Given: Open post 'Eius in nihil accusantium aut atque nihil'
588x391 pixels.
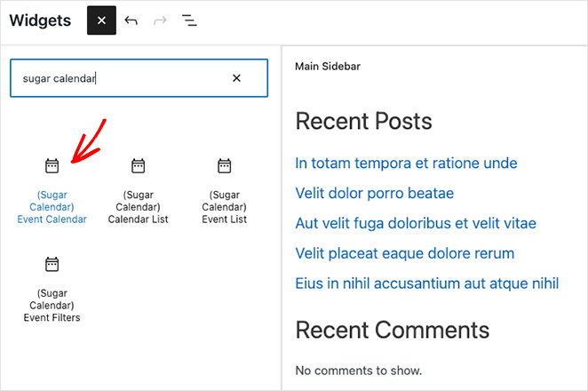Looking at the screenshot, I should (427, 283).
